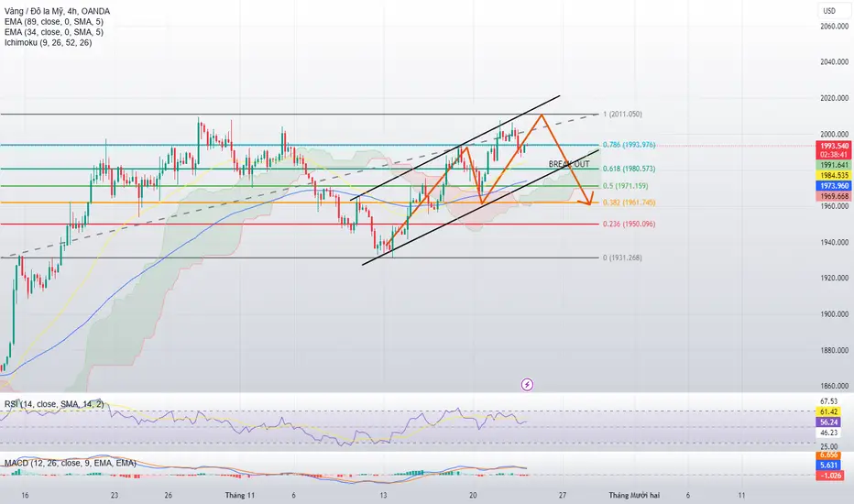Select the EMA 34 indicator legend
Image resolution: width=854 pixels, height=504 pixels.
(54, 32)
